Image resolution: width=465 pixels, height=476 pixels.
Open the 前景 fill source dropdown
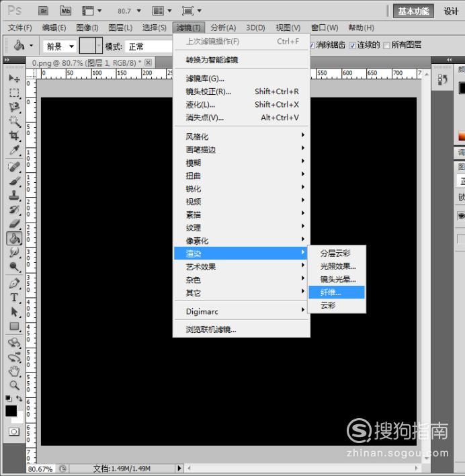[x=59, y=46]
